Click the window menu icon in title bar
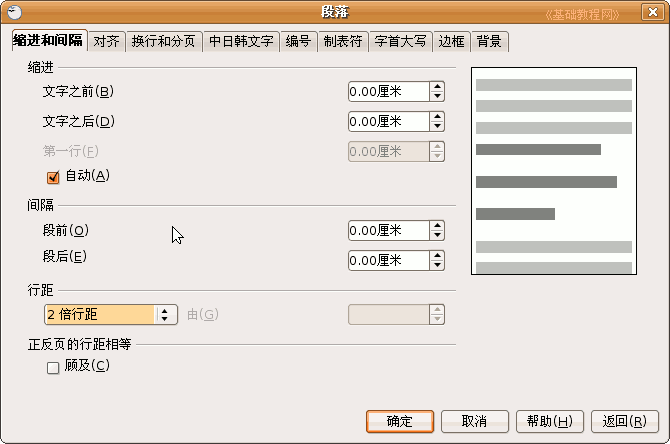670x444 pixels. (12, 13)
